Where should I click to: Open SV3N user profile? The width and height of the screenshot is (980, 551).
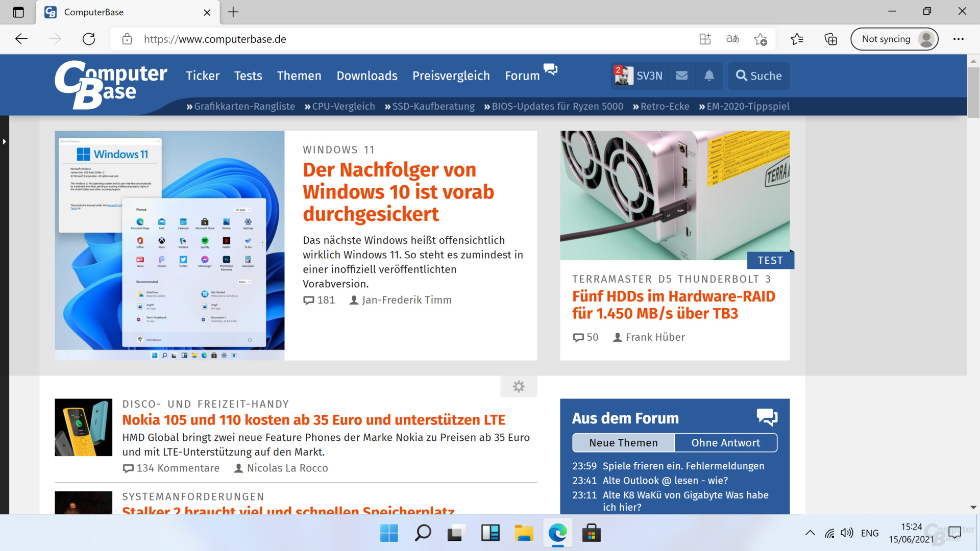pyautogui.click(x=639, y=76)
